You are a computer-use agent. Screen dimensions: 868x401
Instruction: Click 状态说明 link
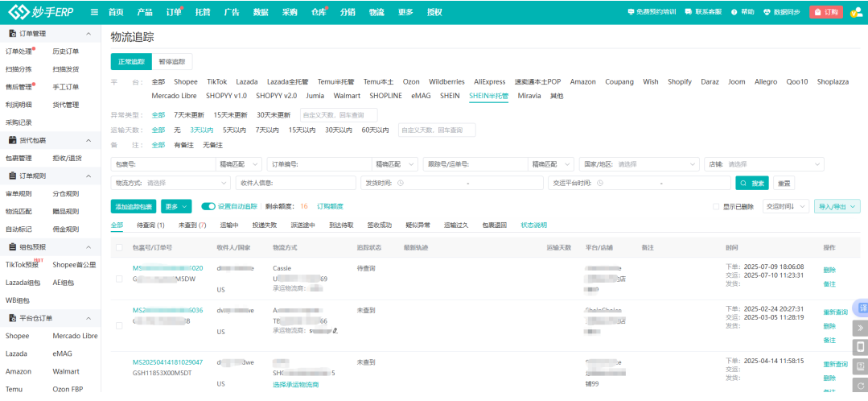[x=533, y=225]
